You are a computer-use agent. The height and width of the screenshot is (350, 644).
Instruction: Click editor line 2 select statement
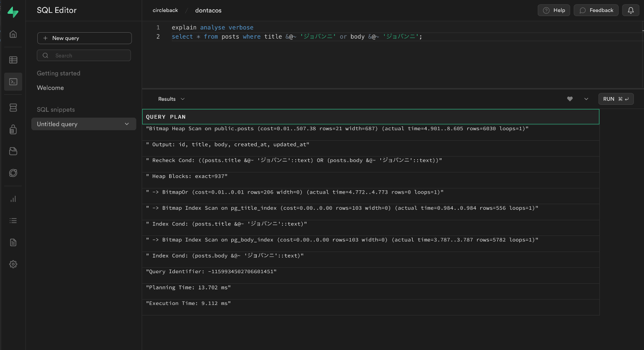pyautogui.click(x=297, y=37)
